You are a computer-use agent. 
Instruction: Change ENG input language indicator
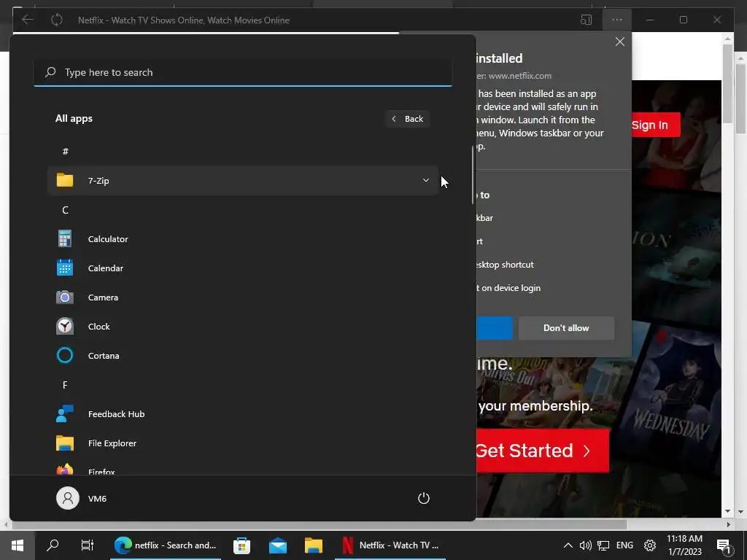624,545
